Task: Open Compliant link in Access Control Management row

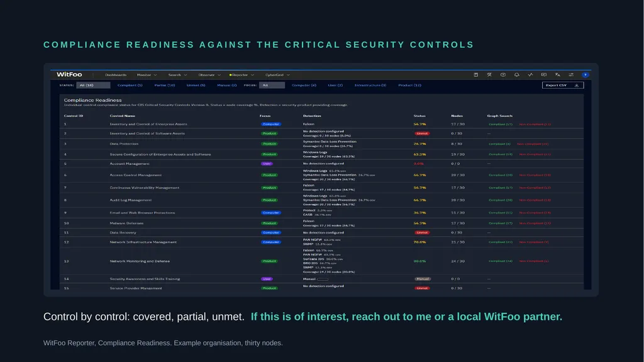Action: [500, 175]
